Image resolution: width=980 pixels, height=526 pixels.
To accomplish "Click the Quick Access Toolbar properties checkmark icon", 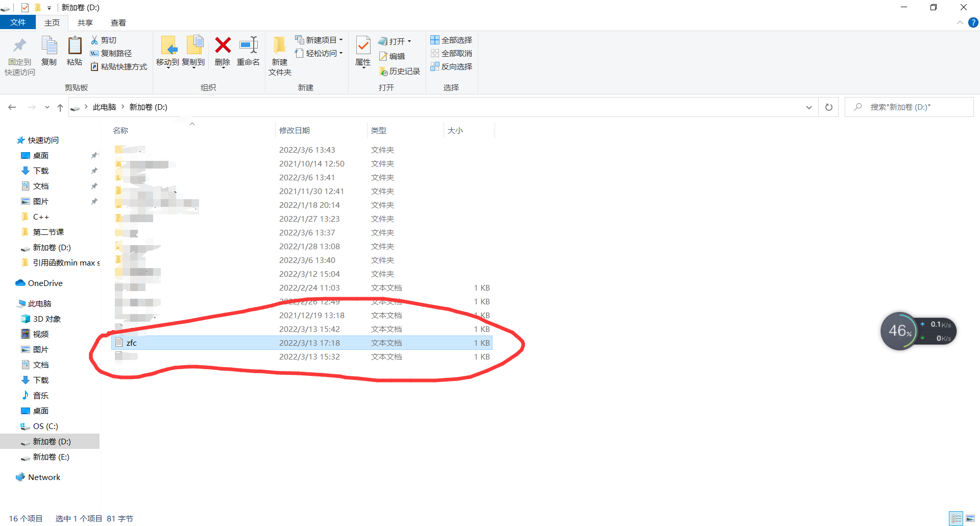I will [25, 8].
